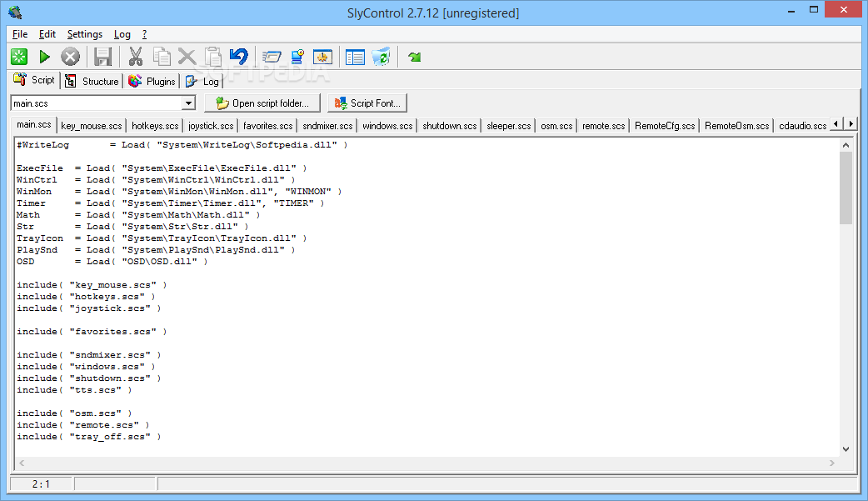This screenshot has width=868, height=501.
Task: Open the File menu
Action: coord(20,34)
